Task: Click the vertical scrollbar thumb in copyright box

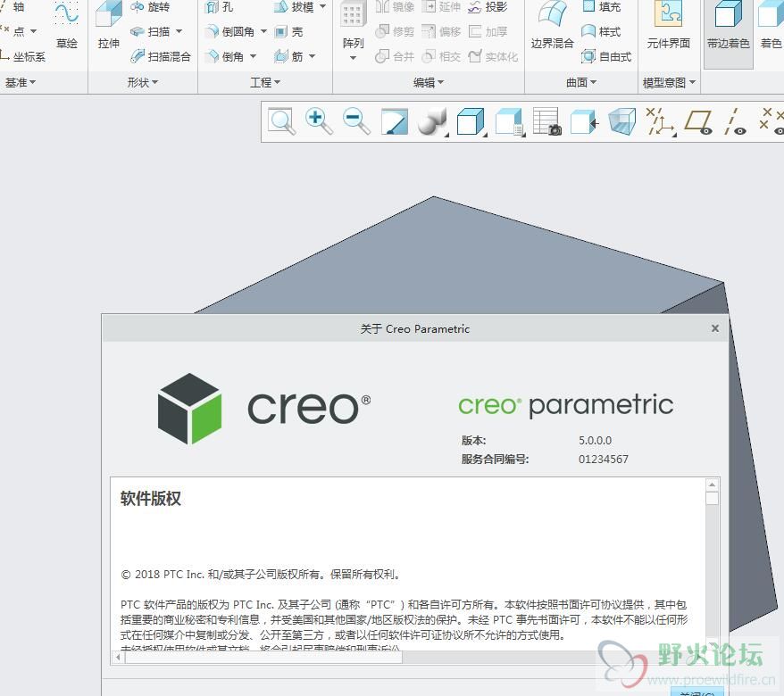Action: (x=712, y=499)
